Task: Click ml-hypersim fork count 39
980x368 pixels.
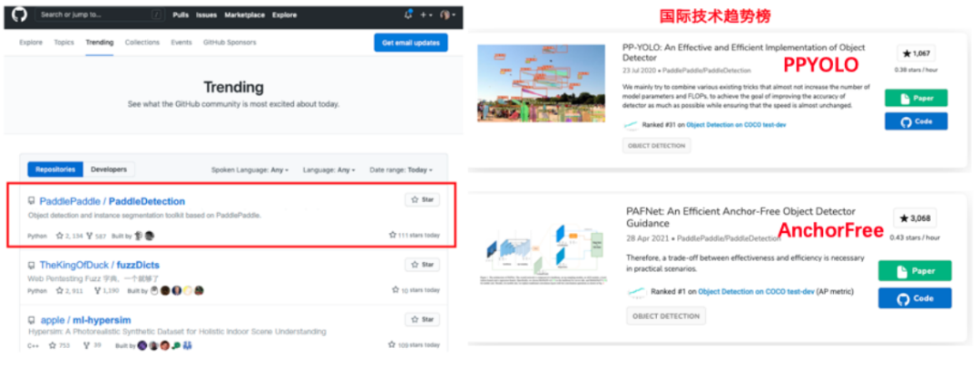Action: point(92,344)
